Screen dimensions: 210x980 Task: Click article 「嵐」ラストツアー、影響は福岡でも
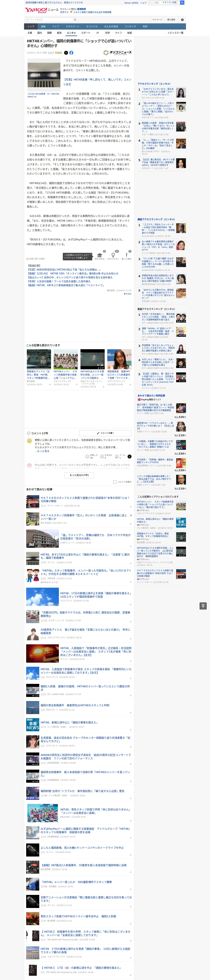coord(95,537)
